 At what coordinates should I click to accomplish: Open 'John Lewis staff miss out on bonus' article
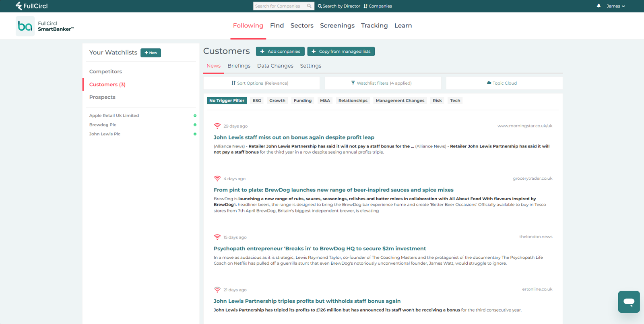tap(294, 137)
